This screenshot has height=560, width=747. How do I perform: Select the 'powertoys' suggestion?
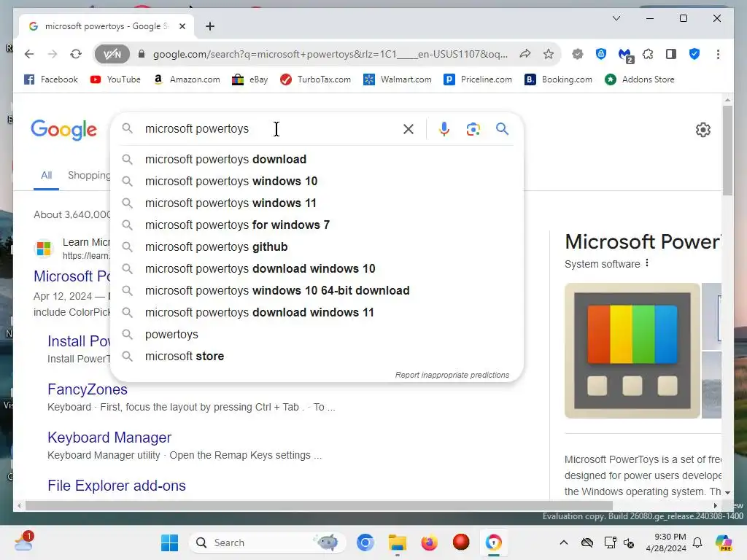point(317,335)
